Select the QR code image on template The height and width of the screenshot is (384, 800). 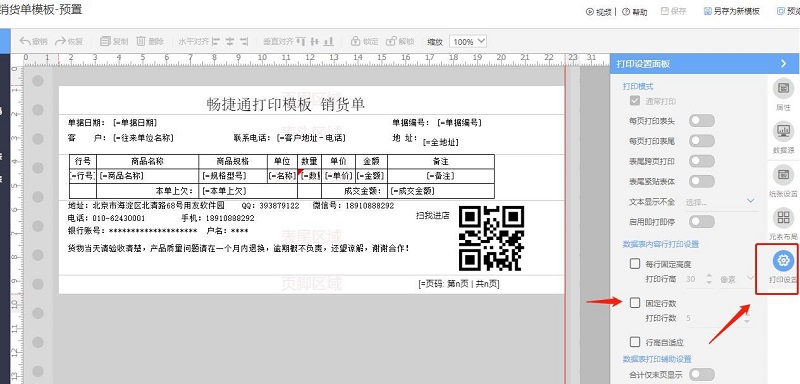491,238
